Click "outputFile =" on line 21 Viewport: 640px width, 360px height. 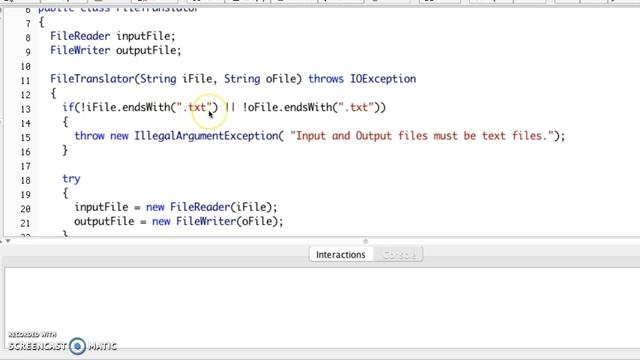point(110,221)
